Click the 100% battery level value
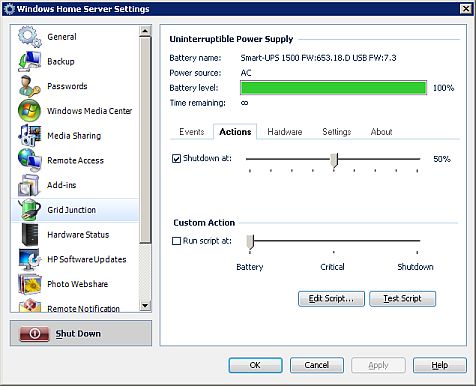This screenshot has height=386, width=476. (x=443, y=88)
